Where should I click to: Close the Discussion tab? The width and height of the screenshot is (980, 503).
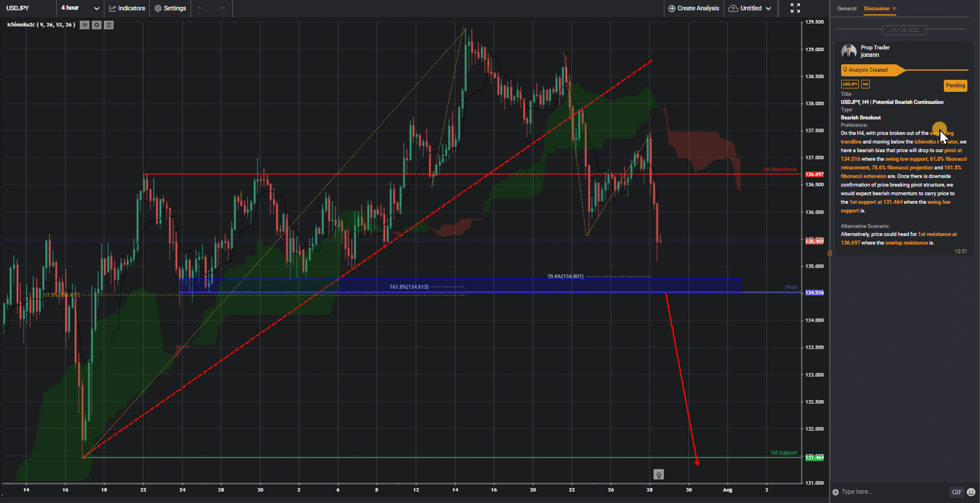[894, 9]
